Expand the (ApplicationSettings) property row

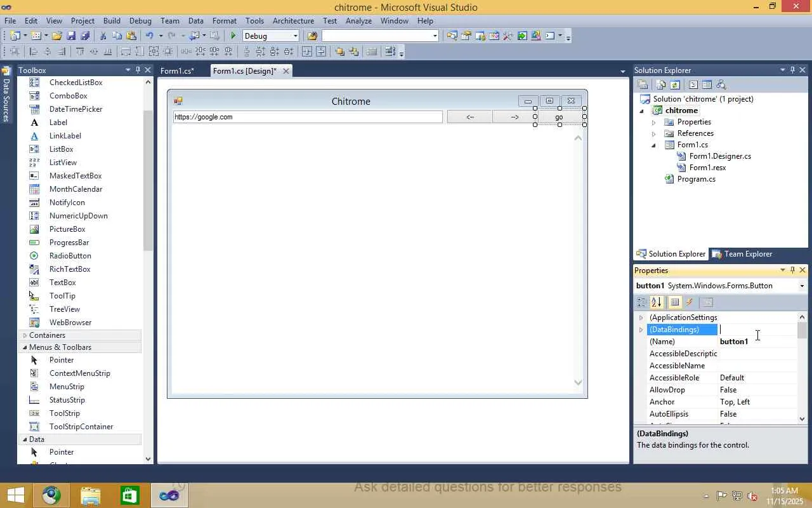(x=641, y=317)
